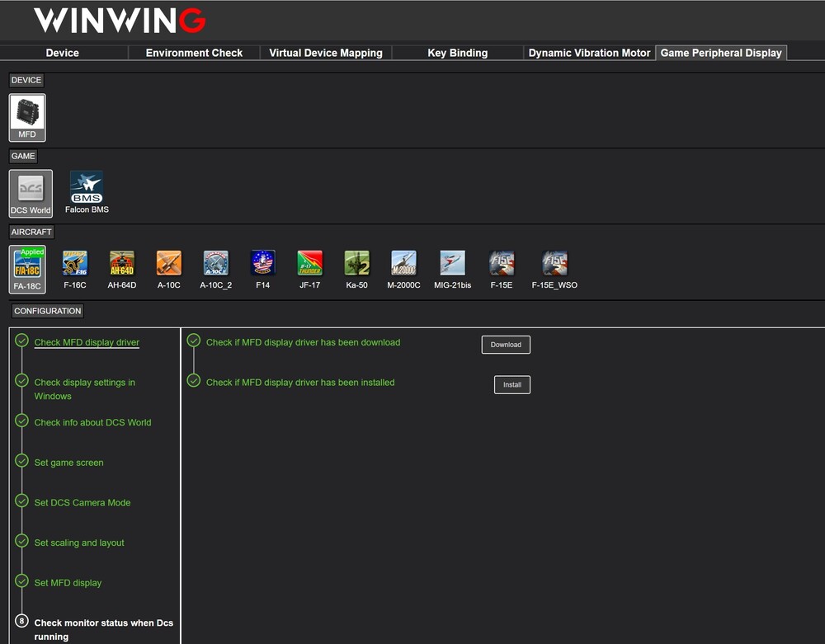Image resolution: width=825 pixels, height=644 pixels.
Task: Click the Download button
Action: tap(506, 345)
